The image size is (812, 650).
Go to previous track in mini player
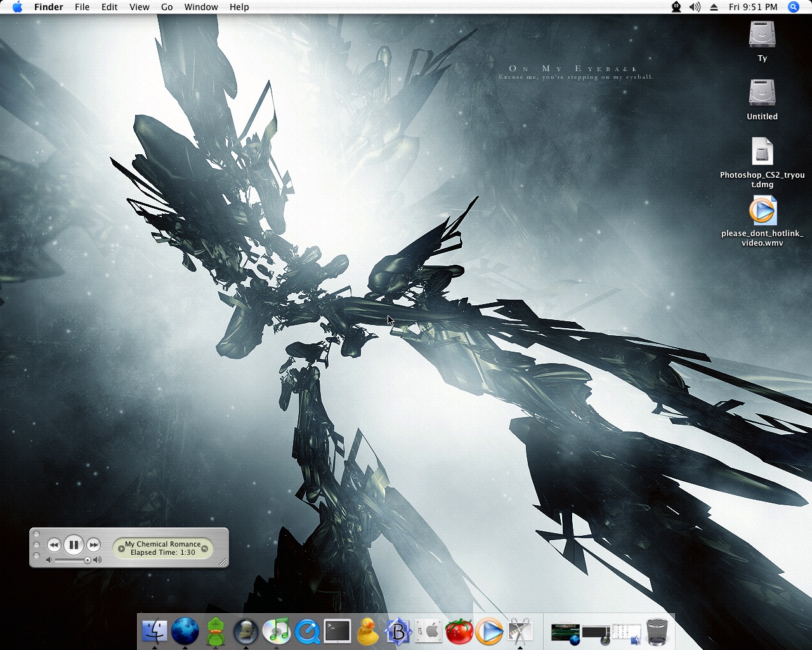(x=54, y=545)
